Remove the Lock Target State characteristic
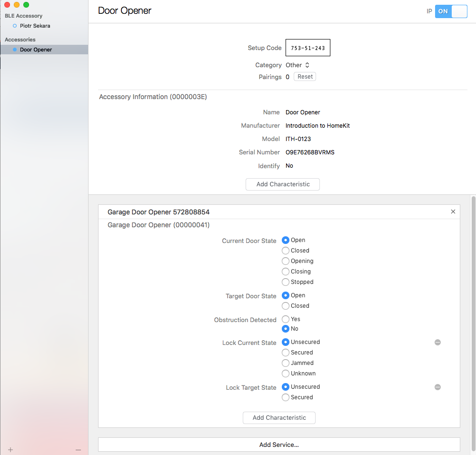This screenshot has width=476, height=455. (437, 387)
